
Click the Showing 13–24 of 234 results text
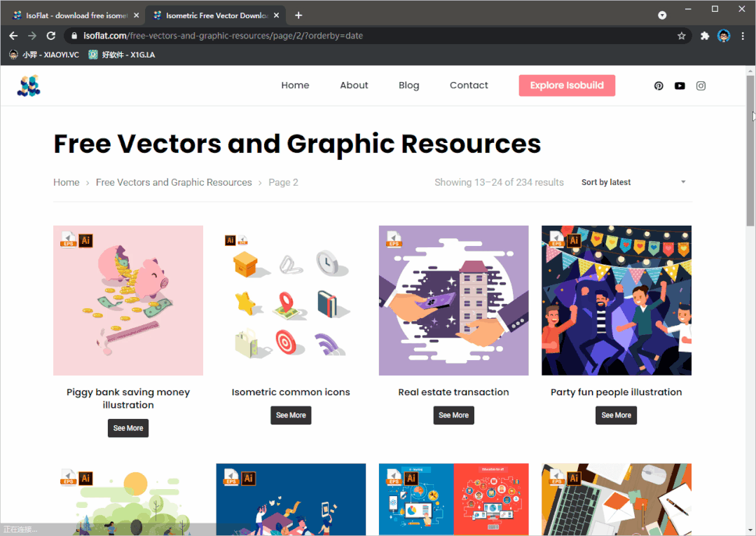click(x=499, y=182)
